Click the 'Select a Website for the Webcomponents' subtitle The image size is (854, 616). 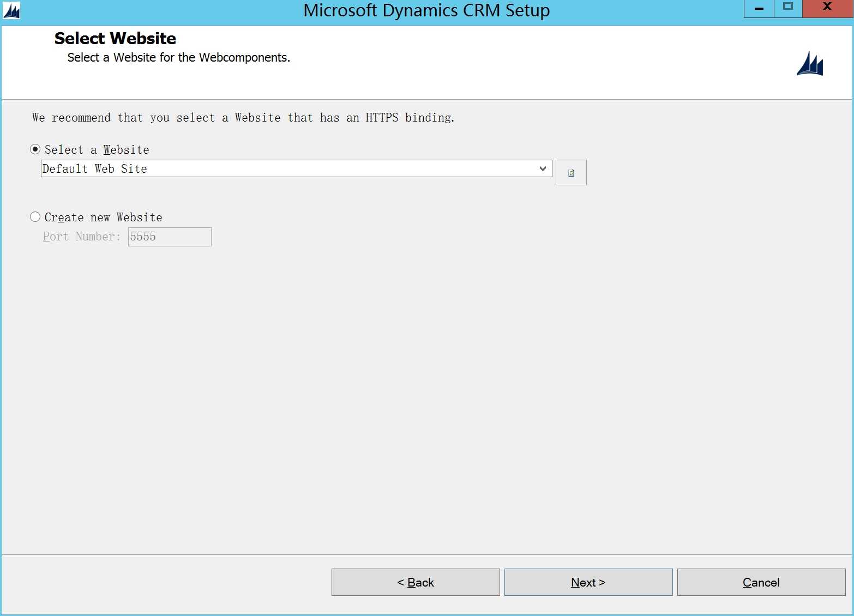(x=179, y=58)
